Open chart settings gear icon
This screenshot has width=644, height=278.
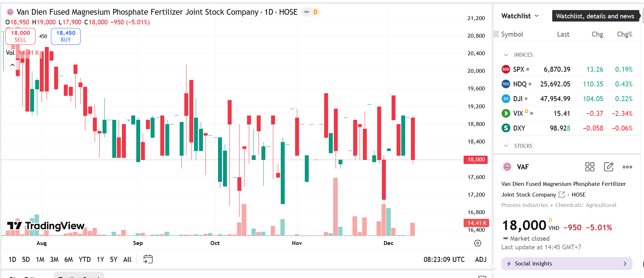[x=478, y=243]
